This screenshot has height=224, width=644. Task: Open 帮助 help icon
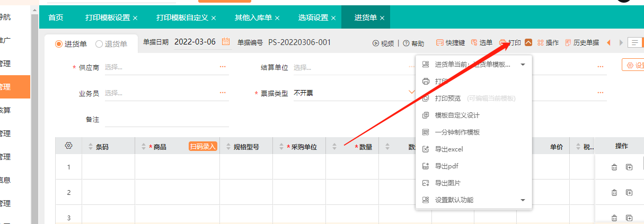[406, 43]
